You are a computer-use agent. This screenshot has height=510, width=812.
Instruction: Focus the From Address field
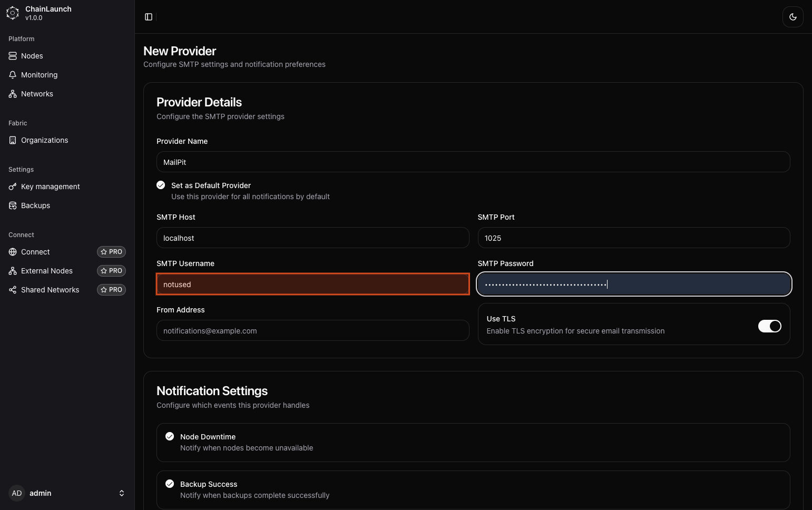pos(312,331)
